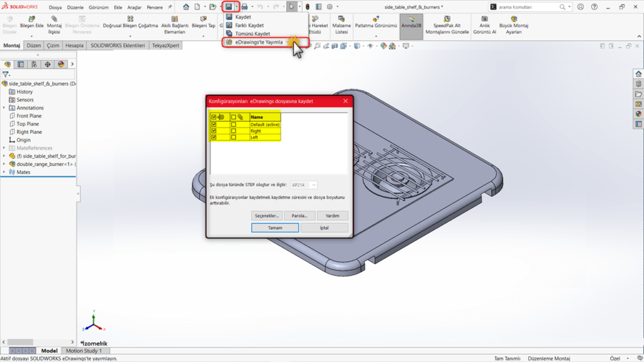Click the Home icon in the top toolbar
The width and height of the screenshot is (644, 362).
tap(186, 7)
